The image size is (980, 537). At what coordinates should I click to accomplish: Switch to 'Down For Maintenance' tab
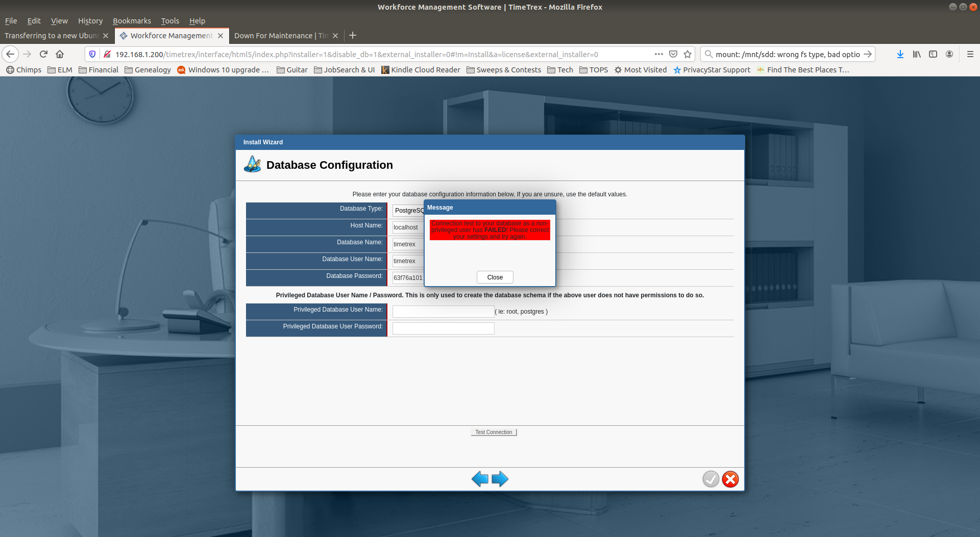281,36
